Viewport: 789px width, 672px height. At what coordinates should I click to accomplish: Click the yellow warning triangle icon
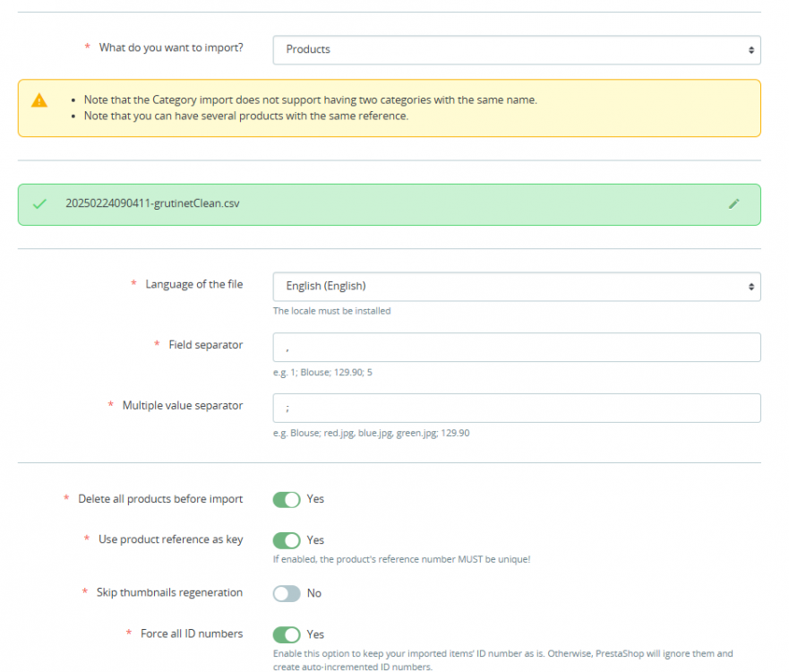click(39, 100)
